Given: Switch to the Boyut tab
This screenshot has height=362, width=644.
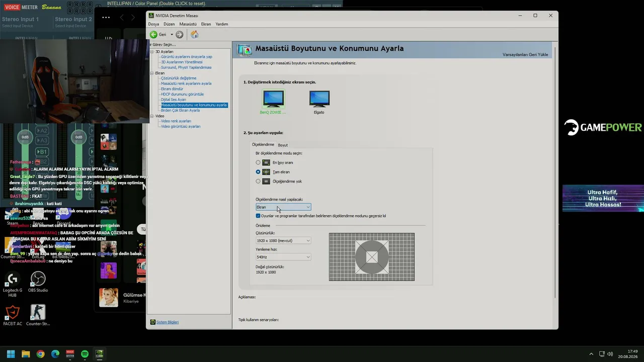Looking at the screenshot, I should 283,145.
